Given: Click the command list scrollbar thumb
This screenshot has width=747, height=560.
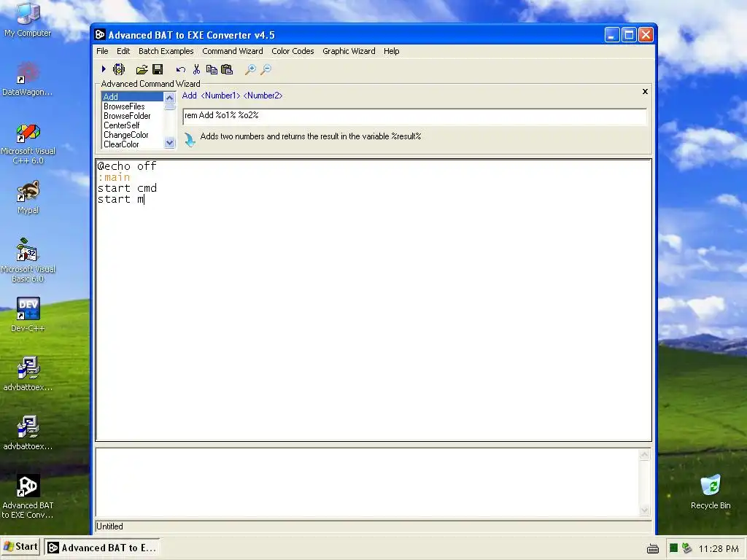Looking at the screenshot, I should click(x=169, y=107).
